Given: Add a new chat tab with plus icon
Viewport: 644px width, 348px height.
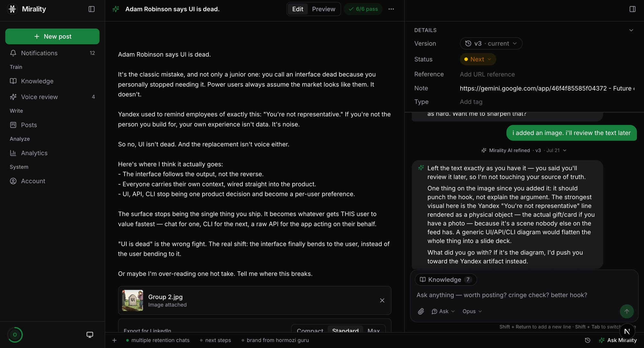Looking at the screenshot, I should 114,340.
